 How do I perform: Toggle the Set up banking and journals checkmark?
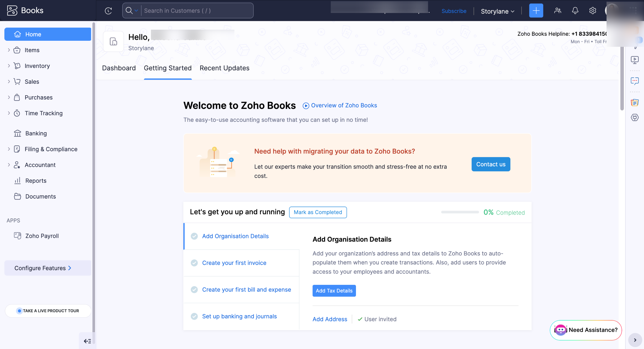pos(194,316)
